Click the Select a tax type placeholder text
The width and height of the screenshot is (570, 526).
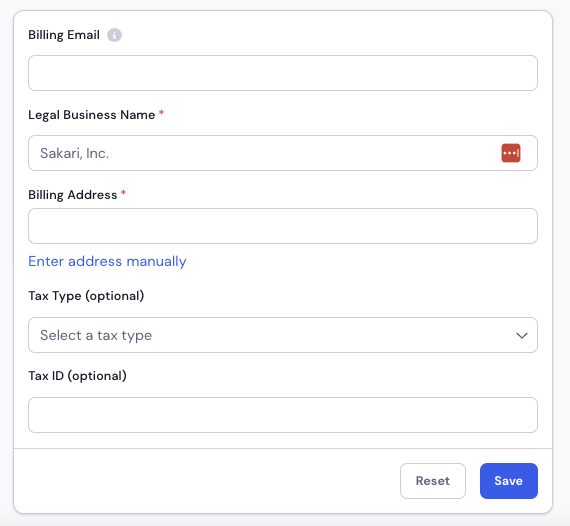(x=96, y=336)
